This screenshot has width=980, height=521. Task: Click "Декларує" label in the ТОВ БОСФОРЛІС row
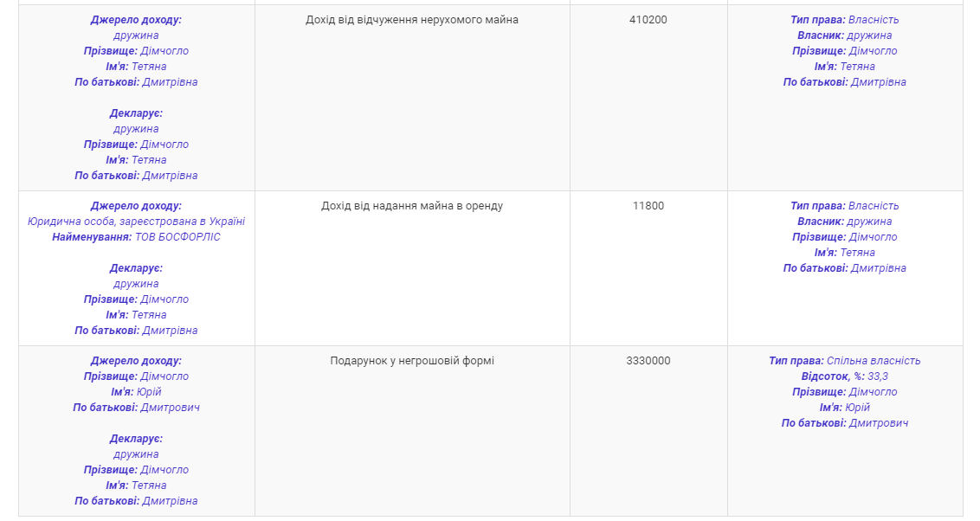136,268
